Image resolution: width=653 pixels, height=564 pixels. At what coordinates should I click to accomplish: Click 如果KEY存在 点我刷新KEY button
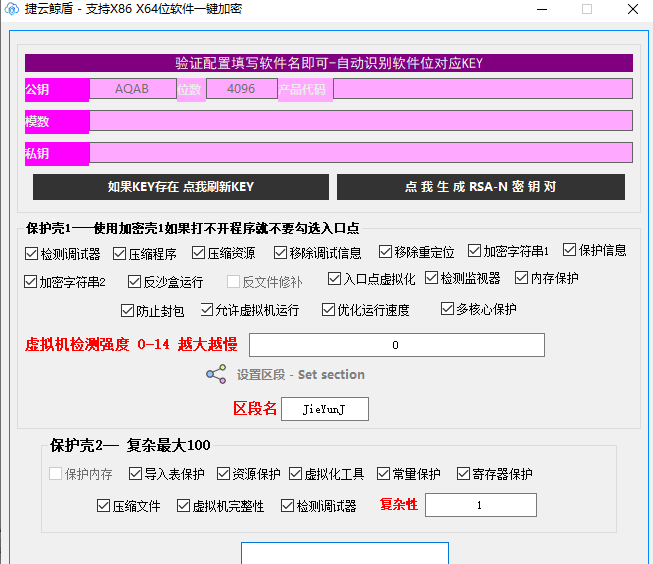tap(181, 187)
